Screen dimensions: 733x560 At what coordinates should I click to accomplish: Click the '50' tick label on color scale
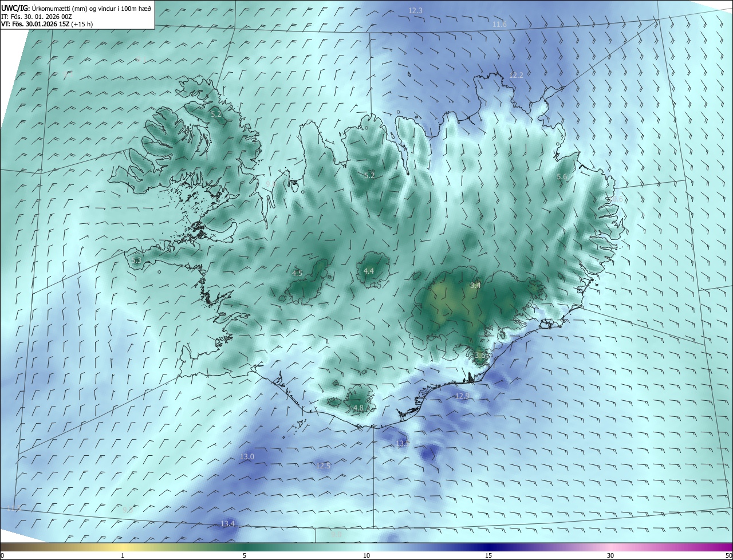[x=728, y=556]
